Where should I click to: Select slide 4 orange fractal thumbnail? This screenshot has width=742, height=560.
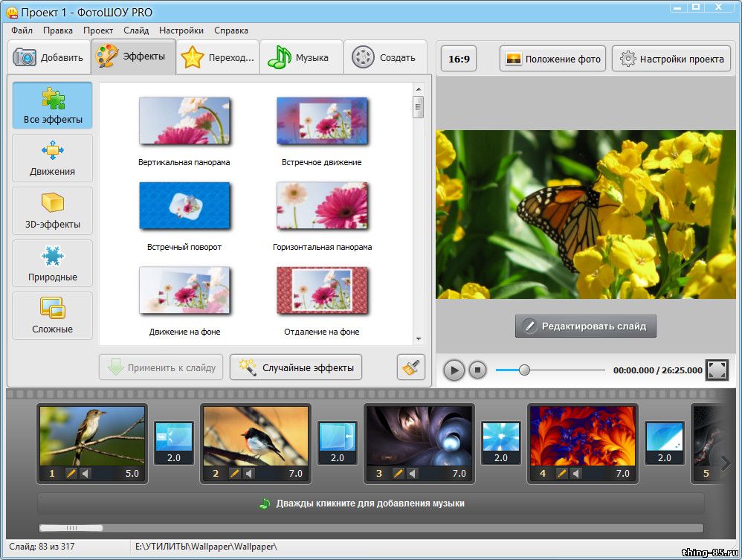[x=583, y=436]
